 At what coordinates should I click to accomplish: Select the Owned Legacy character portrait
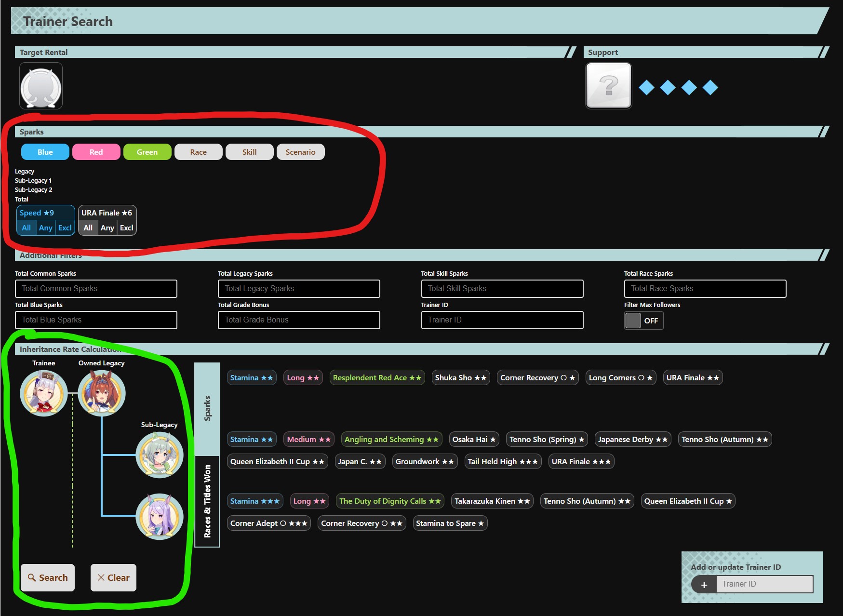[102, 393]
